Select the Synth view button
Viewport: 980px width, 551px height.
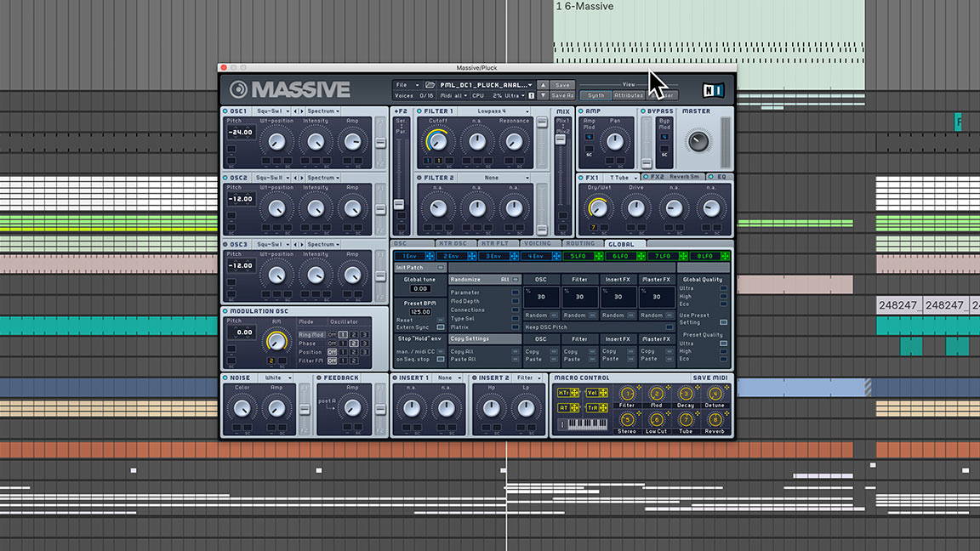click(x=595, y=95)
